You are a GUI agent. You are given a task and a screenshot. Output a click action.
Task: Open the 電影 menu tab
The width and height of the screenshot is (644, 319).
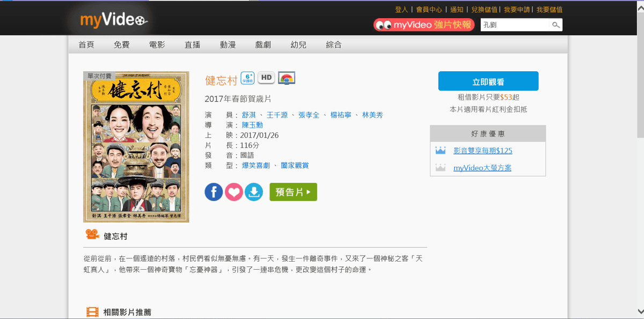pos(157,44)
